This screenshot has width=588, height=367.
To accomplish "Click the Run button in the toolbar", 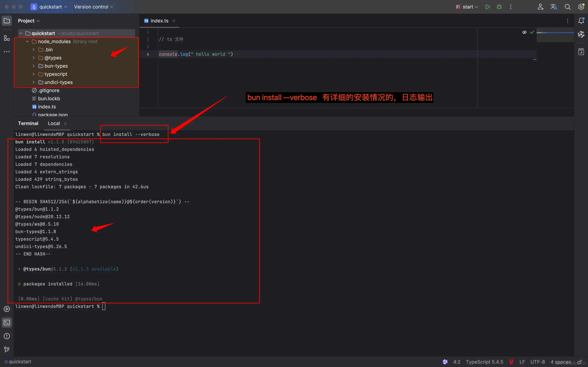I will point(487,7).
